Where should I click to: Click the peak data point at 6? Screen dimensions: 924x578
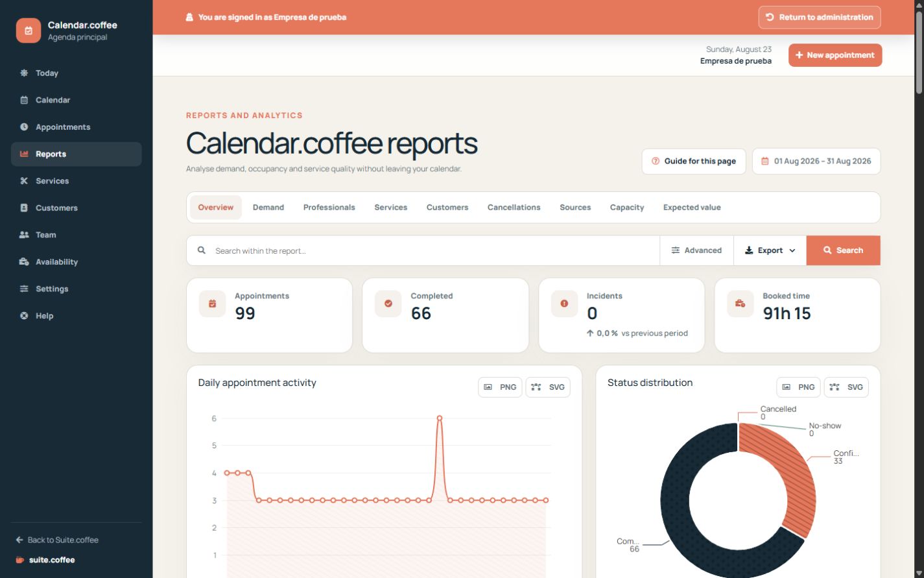click(440, 418)
